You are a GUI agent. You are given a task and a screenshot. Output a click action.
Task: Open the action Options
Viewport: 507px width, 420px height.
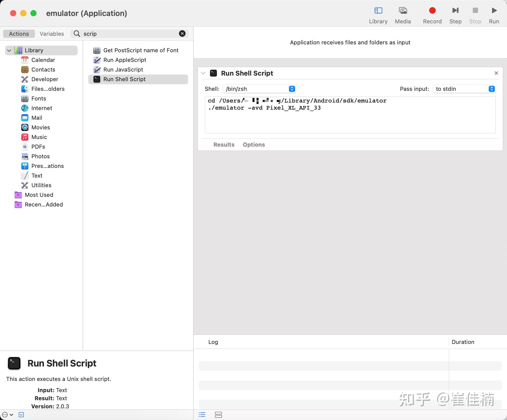[x=254, y=145]
